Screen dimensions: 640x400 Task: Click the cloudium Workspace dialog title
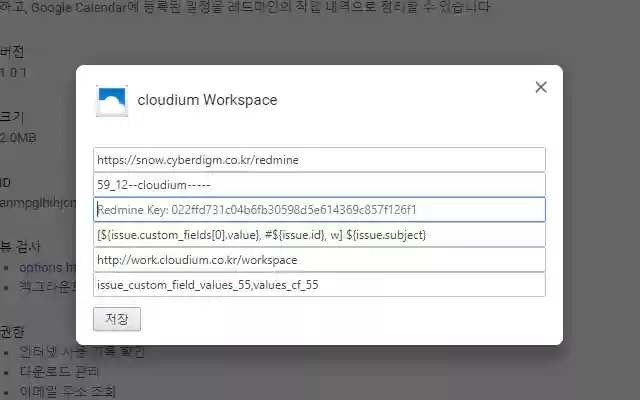click(x=207, y=100)
